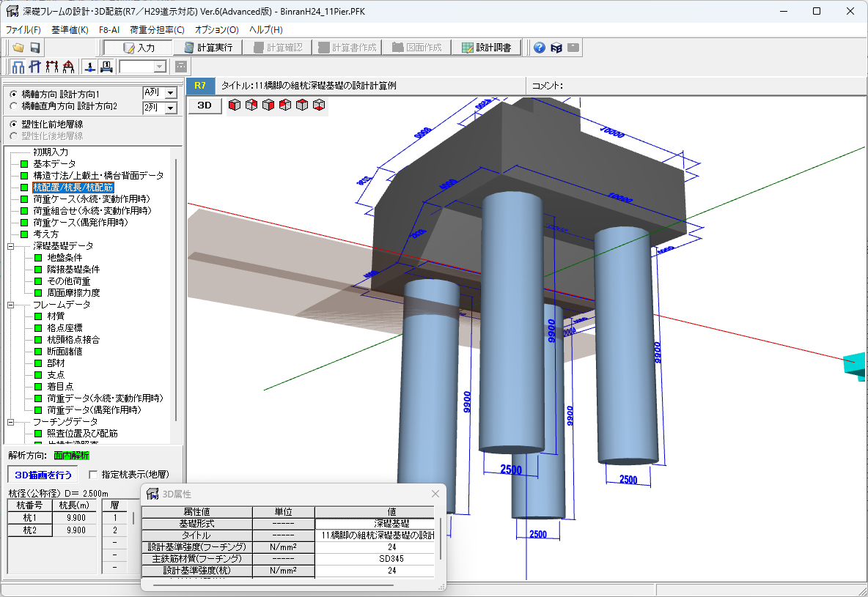Screen dimensions: 868x597
Task: Click the open file folder icon
Action: [x=18, y=48]
